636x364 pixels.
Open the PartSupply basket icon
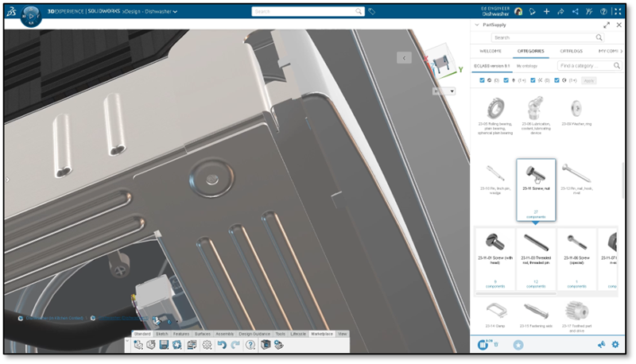[x=483, y=345]
